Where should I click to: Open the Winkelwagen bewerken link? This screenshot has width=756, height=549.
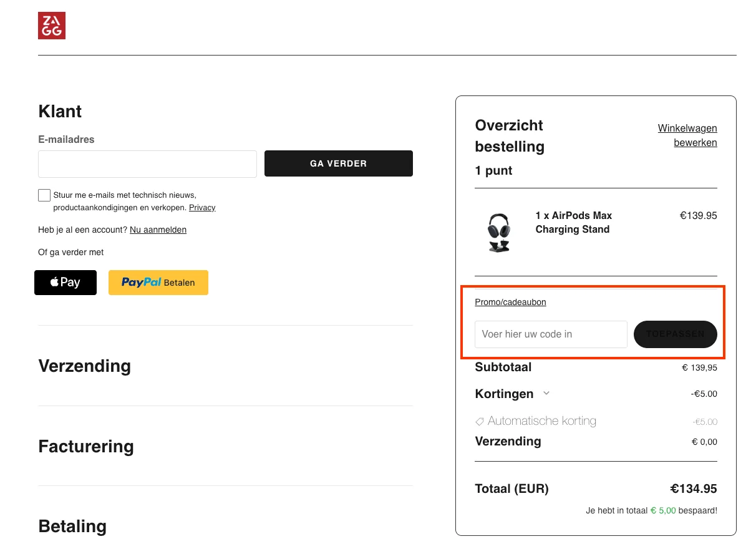(687, 135)
